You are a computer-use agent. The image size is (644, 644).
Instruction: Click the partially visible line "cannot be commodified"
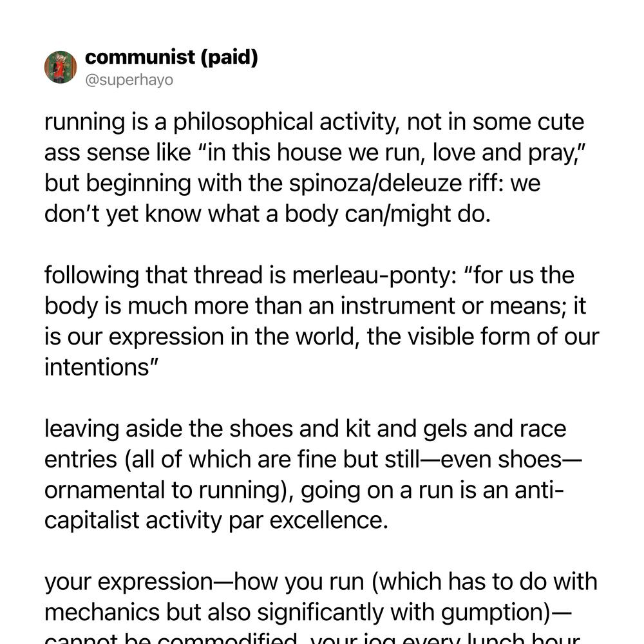pyautogui.click(x=171, y=639)
